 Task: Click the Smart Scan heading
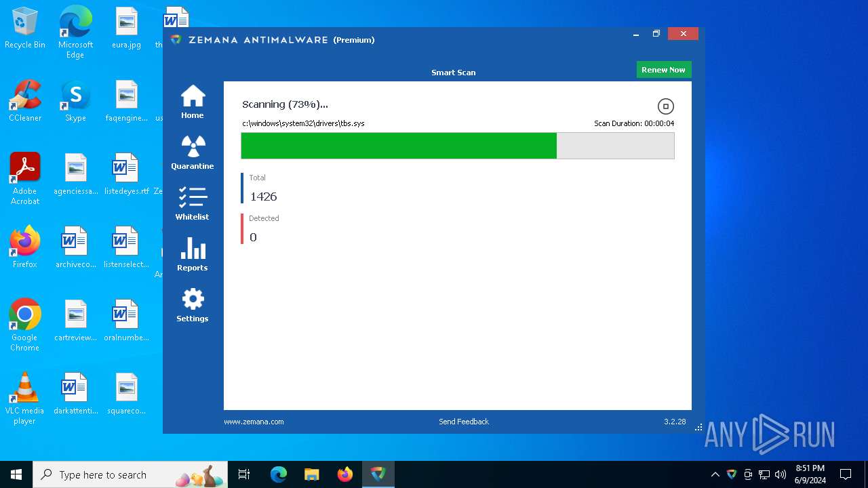click(454, 73)
